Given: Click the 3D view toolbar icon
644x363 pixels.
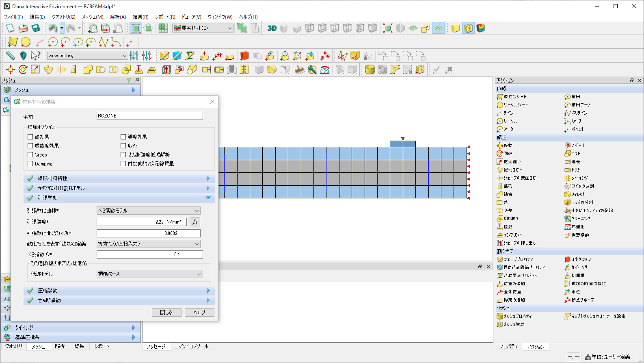Looking at the screenshot, I should (x=272, y=28).
